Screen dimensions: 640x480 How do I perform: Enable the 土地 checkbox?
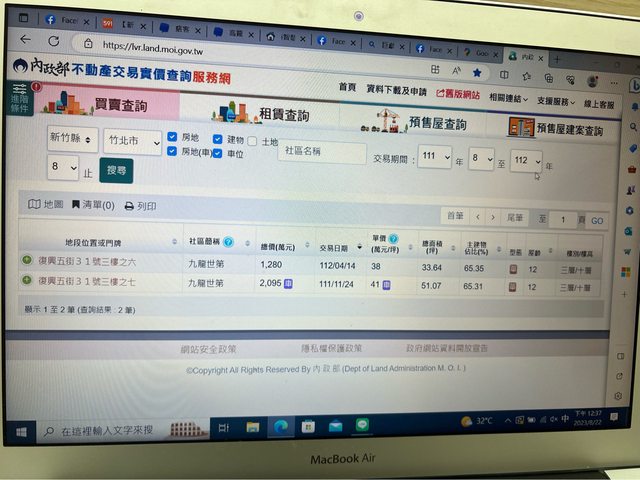[x=252, y=142]
